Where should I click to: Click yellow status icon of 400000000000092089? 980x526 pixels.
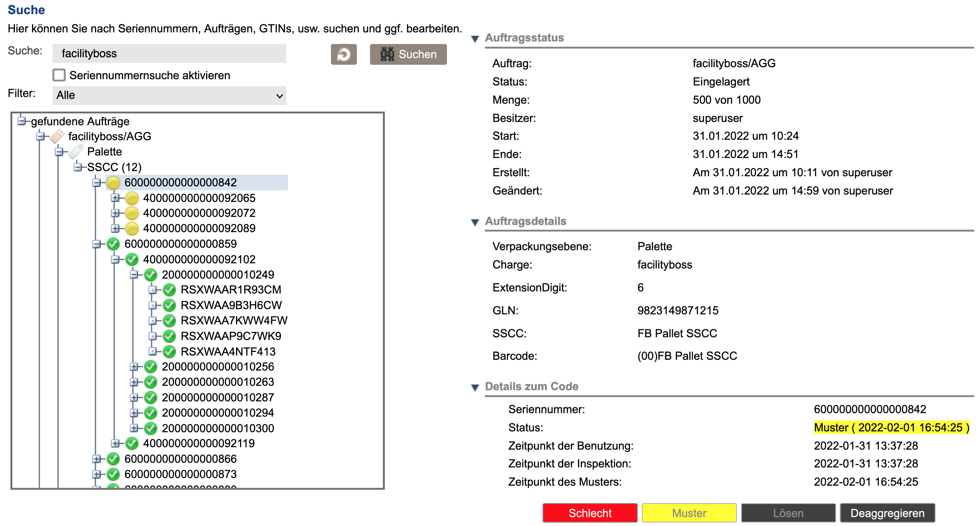coord(132,228)
